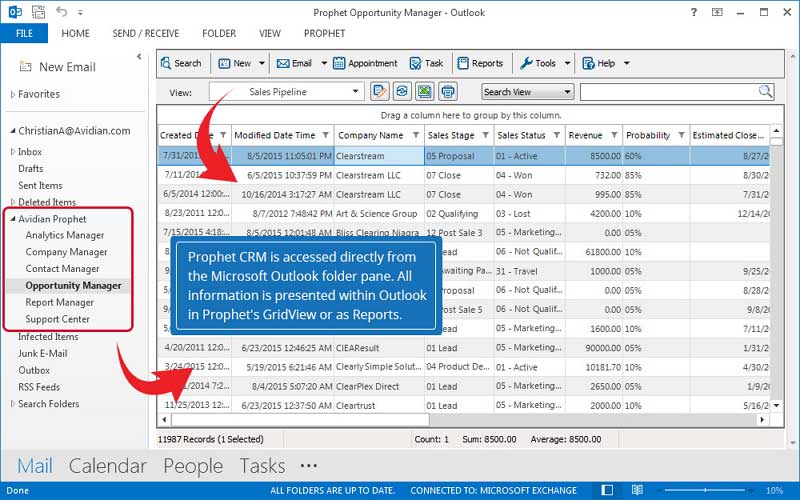
Task: Open the Sent Items folder
Action: (x=40, y=185)
